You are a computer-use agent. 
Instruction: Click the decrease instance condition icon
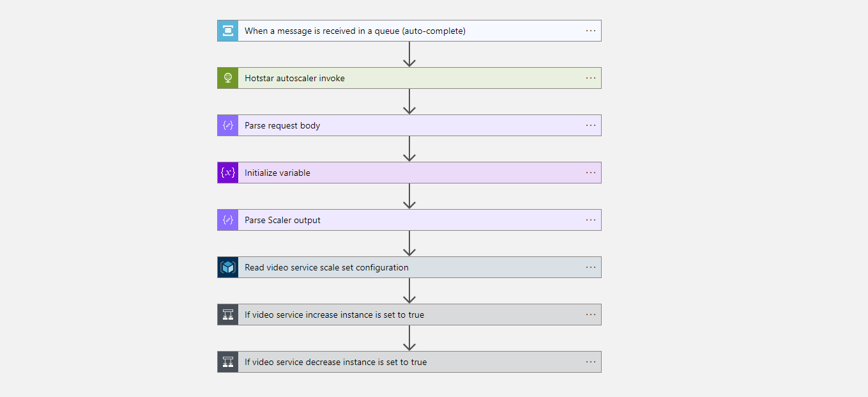click(x=228, y=362)
